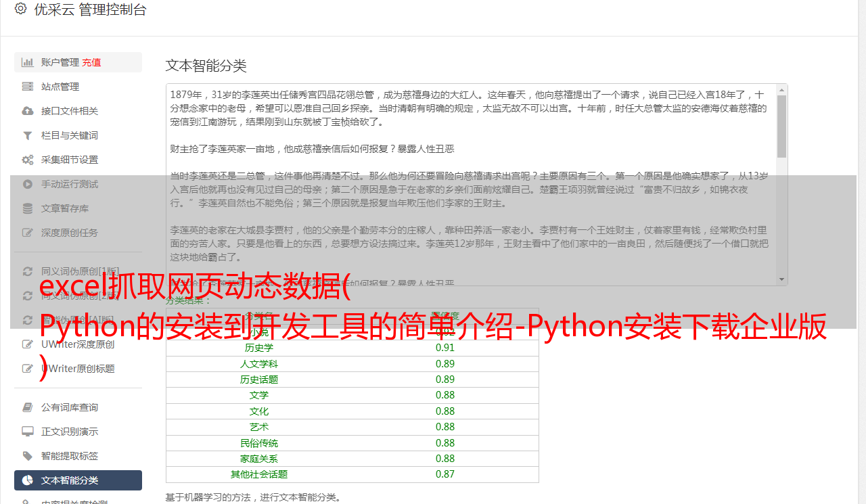Click the bar chart icon for 账户管理
Screen dimensions: 866x504
28,62
